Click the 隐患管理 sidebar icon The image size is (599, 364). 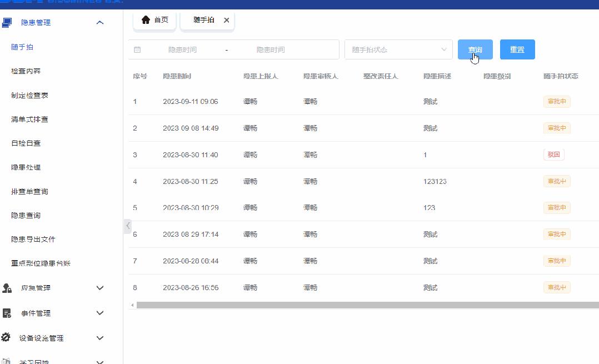[7, 22]
